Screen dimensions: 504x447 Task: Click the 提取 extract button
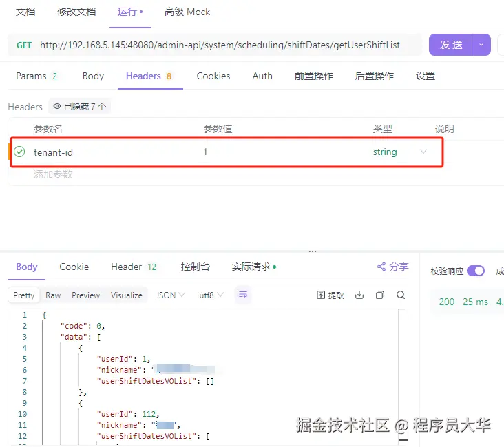click(x=330, y=295)
